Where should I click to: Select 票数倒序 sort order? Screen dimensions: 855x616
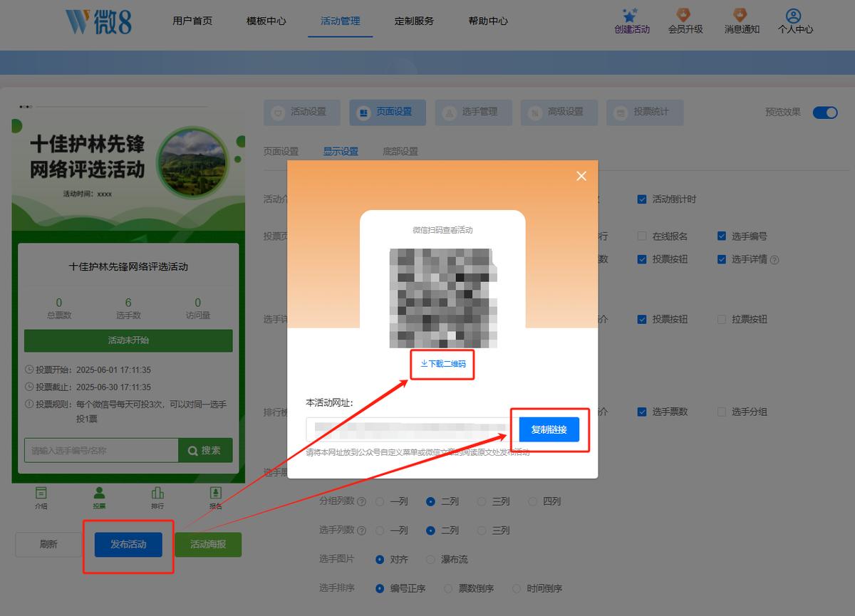pyautogui.click(x=448, y=589)
